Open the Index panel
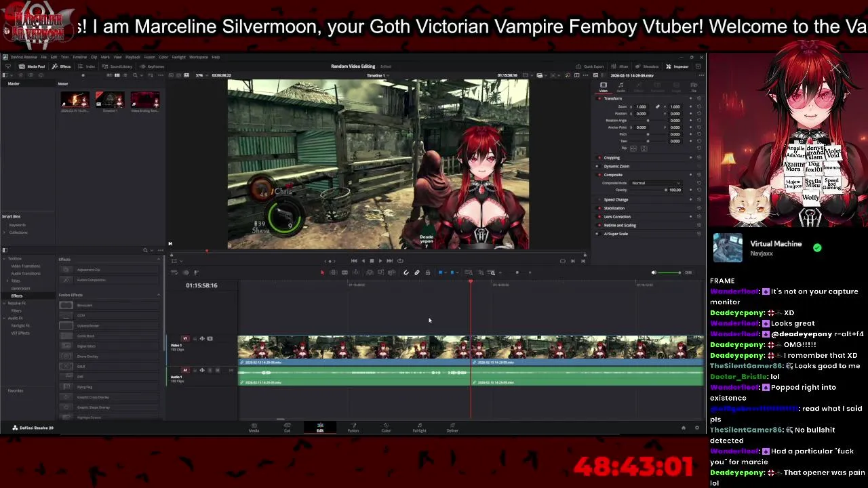The image size is (868, 488). pos(87,66)
